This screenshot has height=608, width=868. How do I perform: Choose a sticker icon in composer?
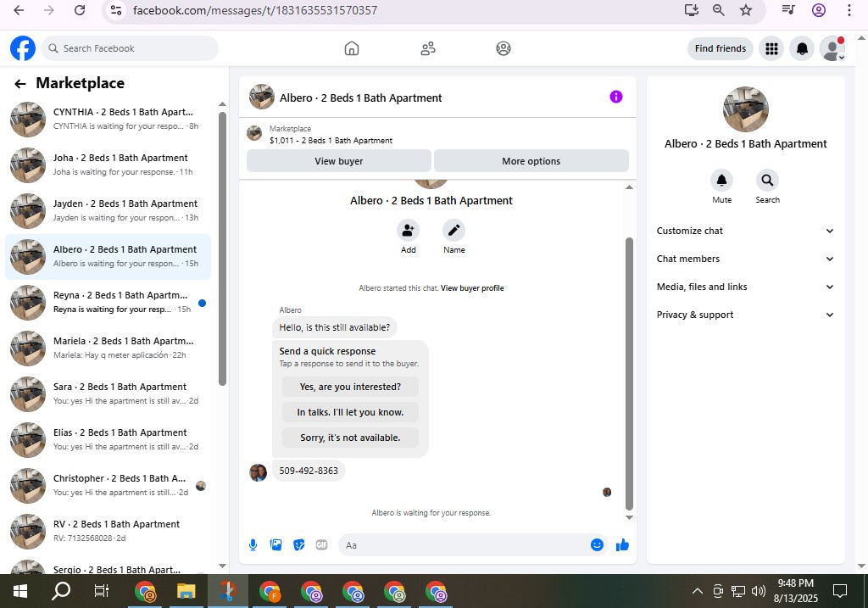[299, 545]
